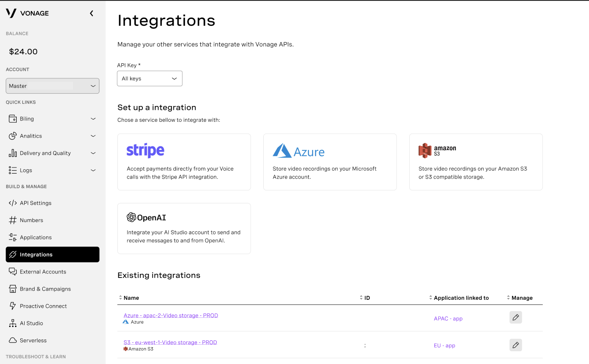Open the API Key All keys dropdown

coord(149,79)
